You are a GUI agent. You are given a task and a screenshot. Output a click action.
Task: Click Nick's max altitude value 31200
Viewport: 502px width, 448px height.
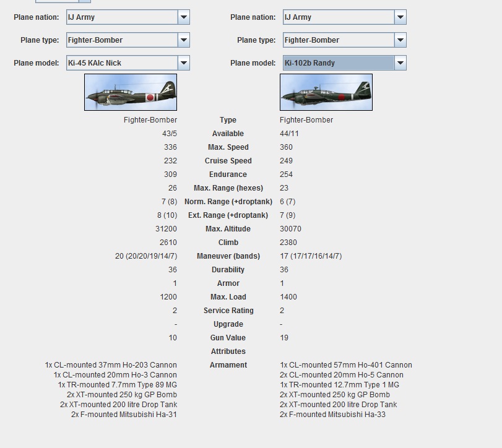(166, 229)
